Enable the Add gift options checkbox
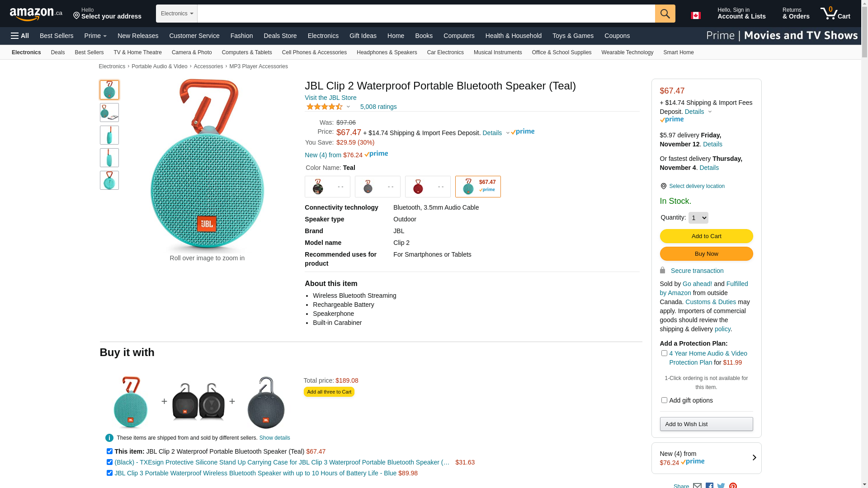 click(664, 400)
